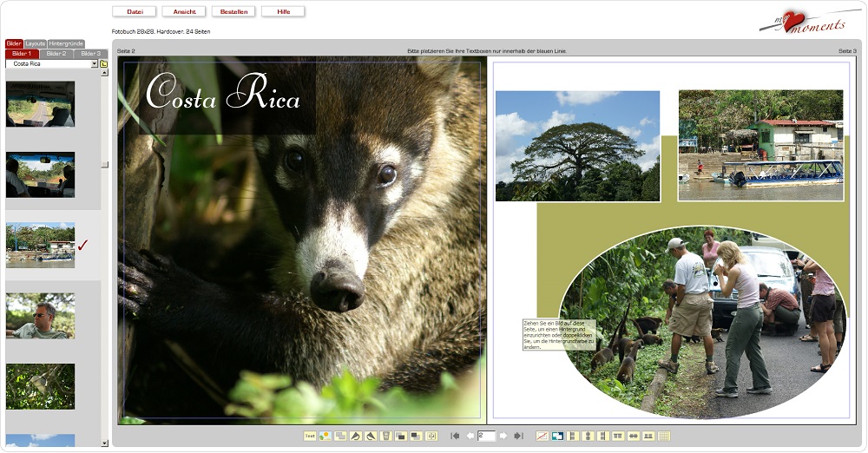The height and width of the screenshot is (453, 868).
Task: Switch to the Layouts tab
Action: 35,43
